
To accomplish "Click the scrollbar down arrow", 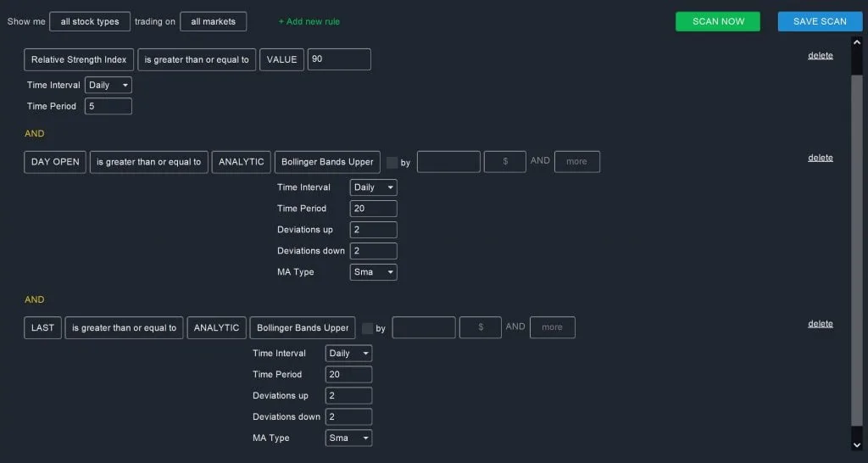I will click(x=857, y=444).
